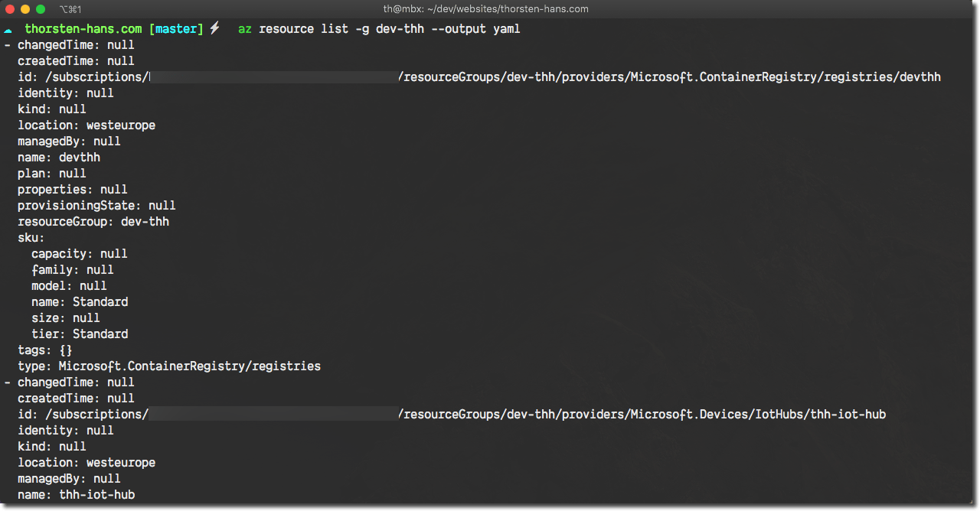980x511 pixels.
Task: Click the first redacted subscription ID block
Action: click(272, 76)
